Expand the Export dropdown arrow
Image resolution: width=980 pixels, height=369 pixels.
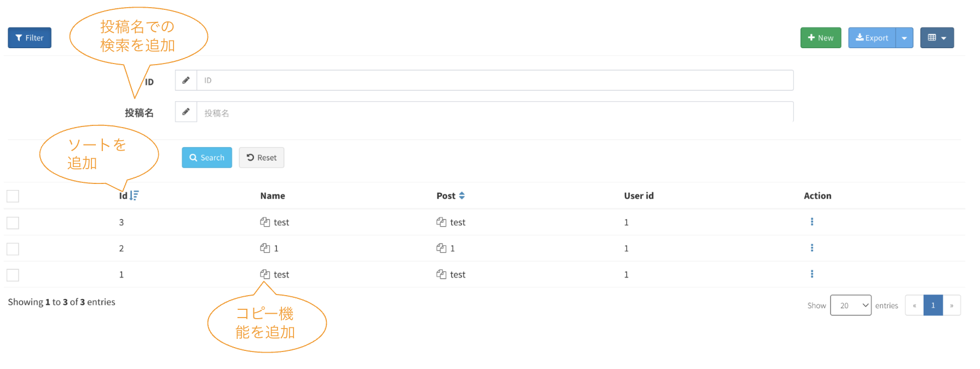pyautogui.click(x=904, y=38)
